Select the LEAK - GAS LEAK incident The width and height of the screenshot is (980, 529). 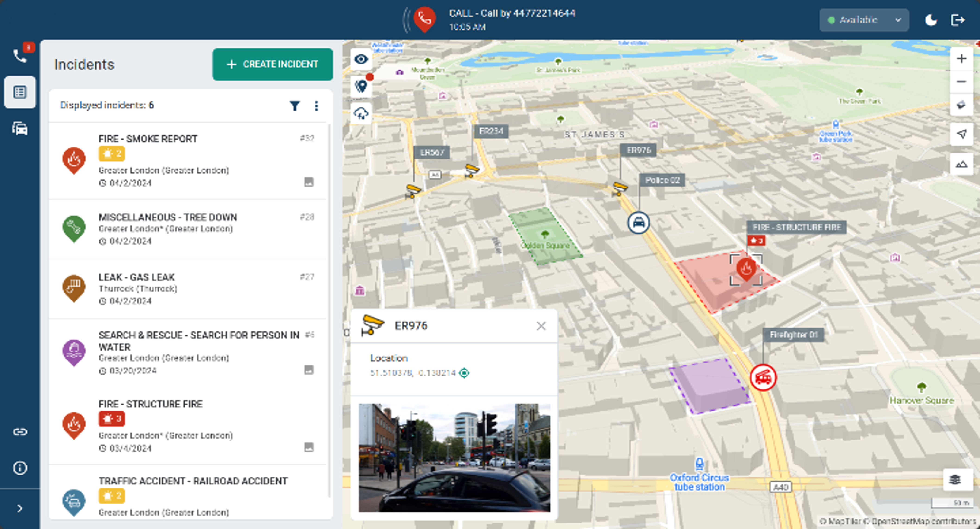(x=188, y=288)
